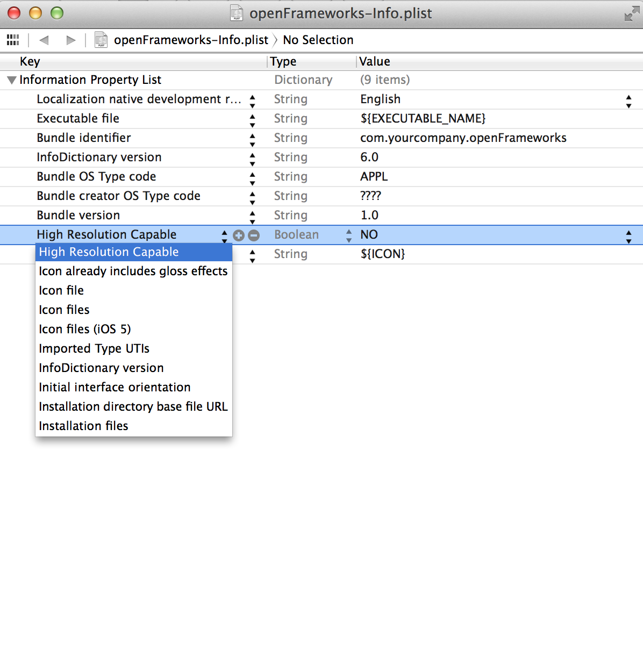
Task: Click the value ????
Action: coord(371,196)
